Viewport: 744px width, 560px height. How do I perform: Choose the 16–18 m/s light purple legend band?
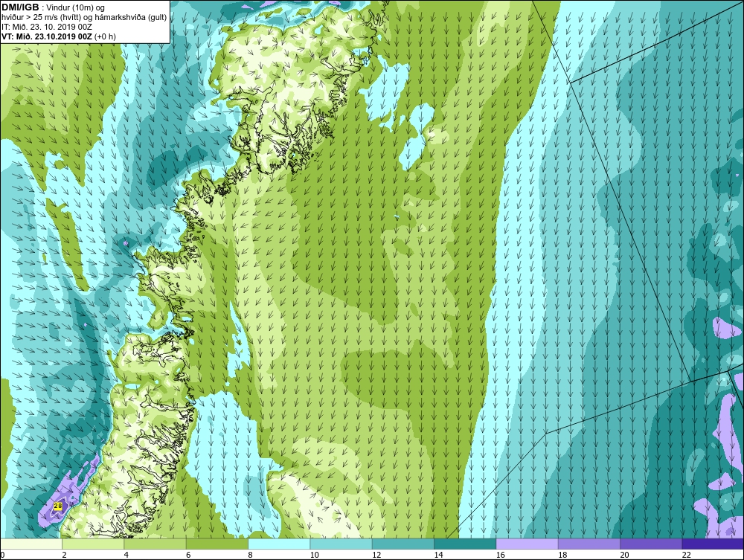point(527,544)
